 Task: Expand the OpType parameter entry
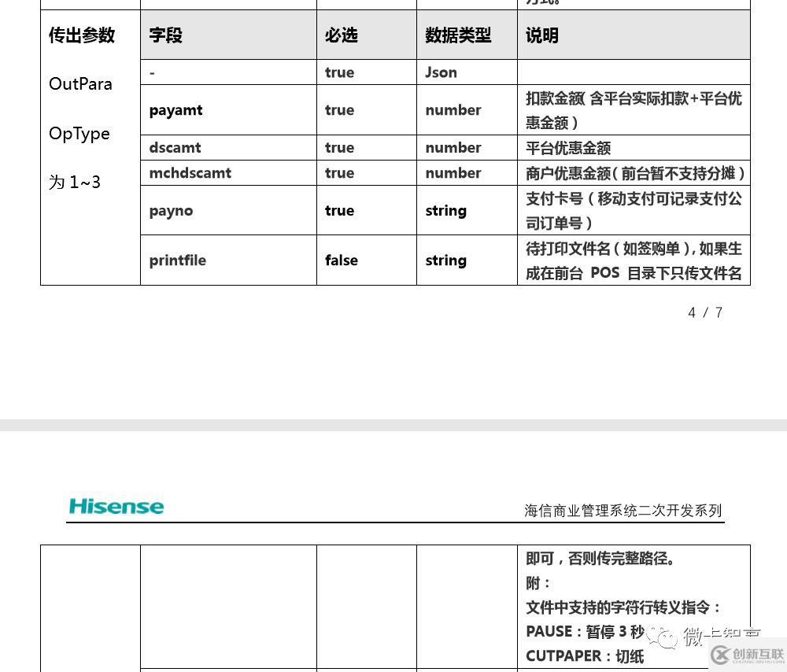point(79,133)
